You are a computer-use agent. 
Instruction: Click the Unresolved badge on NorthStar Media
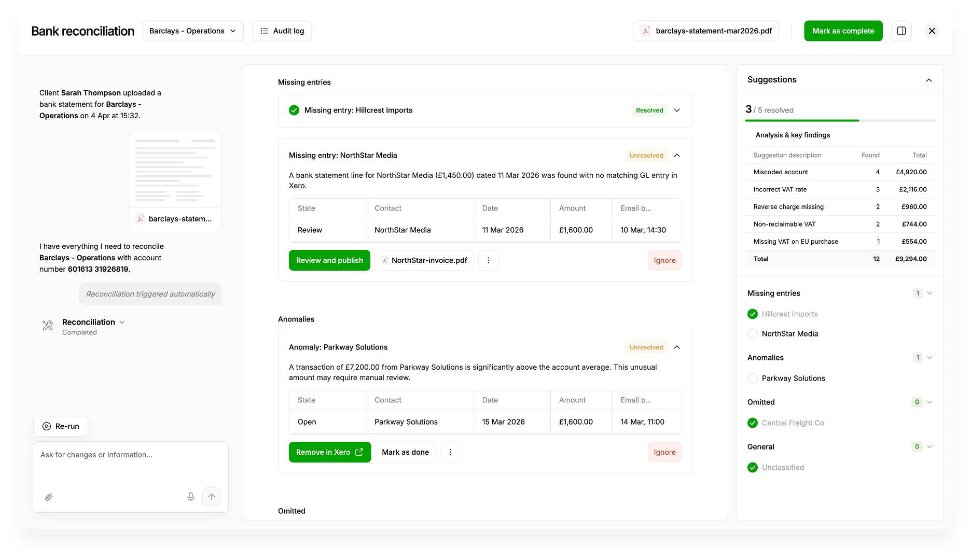(x=646, y=156)
